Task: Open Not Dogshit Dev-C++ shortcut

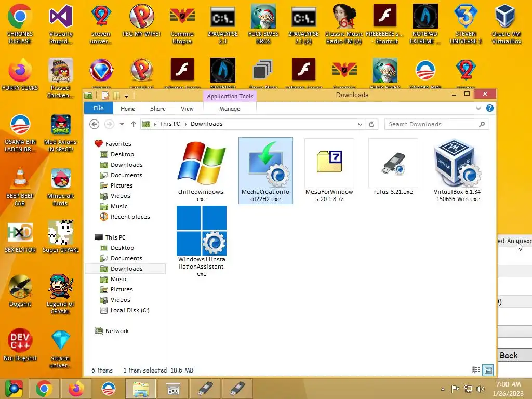Action: point(20,344)
